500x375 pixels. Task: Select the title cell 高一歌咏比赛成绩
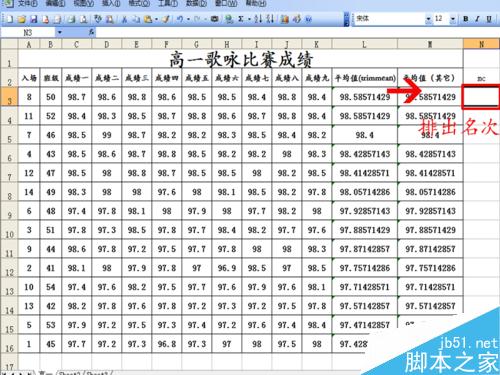241,59
